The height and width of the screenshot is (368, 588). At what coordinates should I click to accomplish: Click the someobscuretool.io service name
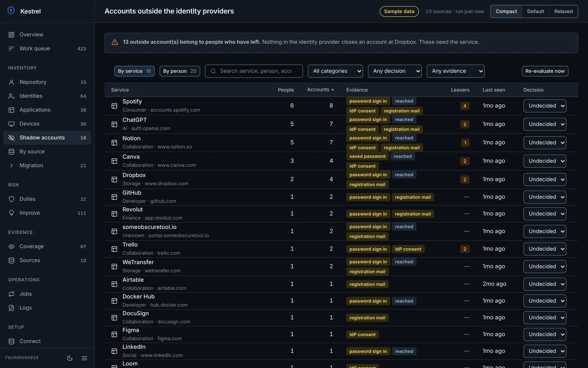click(149, 227)
